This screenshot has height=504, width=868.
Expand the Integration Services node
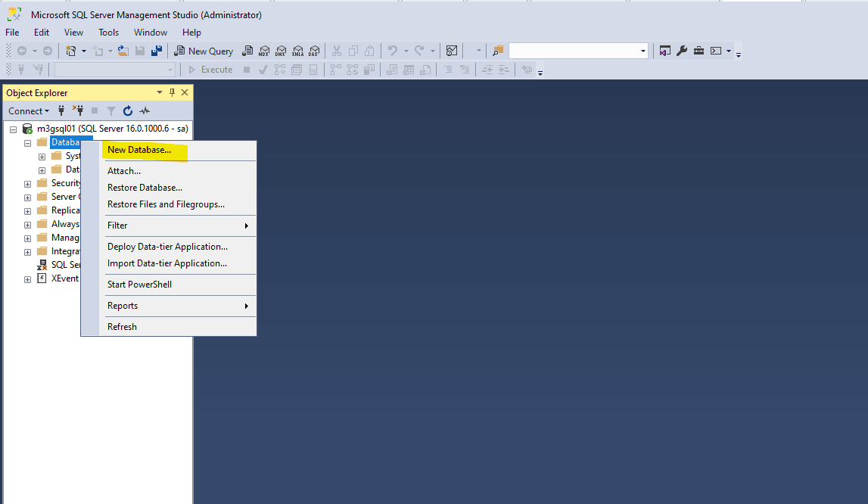(x=27, y=252)
